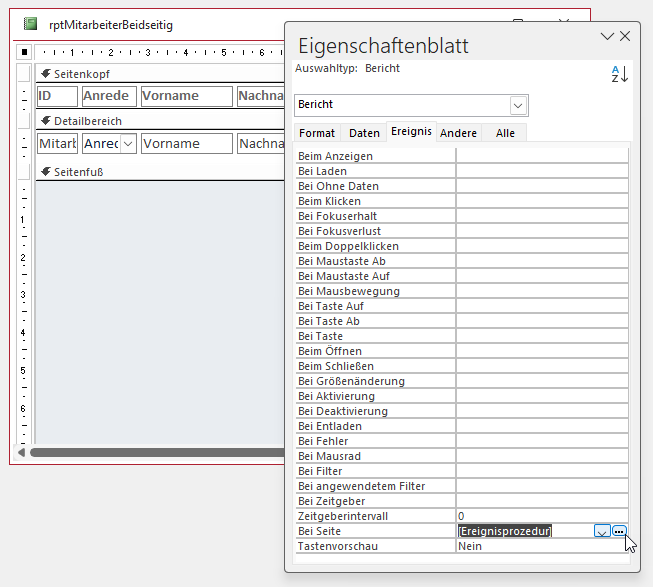653x587 pixels.
Task: Click the Bei Mausrad property field
Action: [x=542, y=456]
